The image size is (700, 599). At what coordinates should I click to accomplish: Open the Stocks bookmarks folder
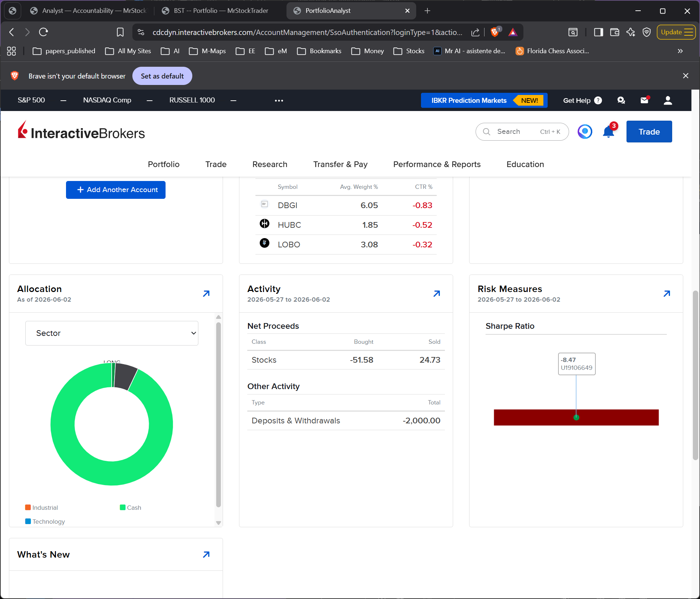[409, 51]
